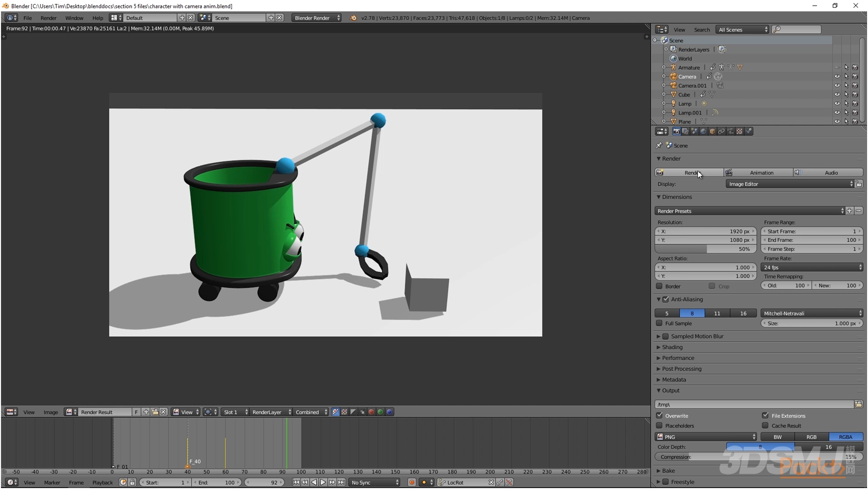Show only red channel in image editor
This screenshot has width=868, height=489.
pyautogui.click(x=372, y=412)
